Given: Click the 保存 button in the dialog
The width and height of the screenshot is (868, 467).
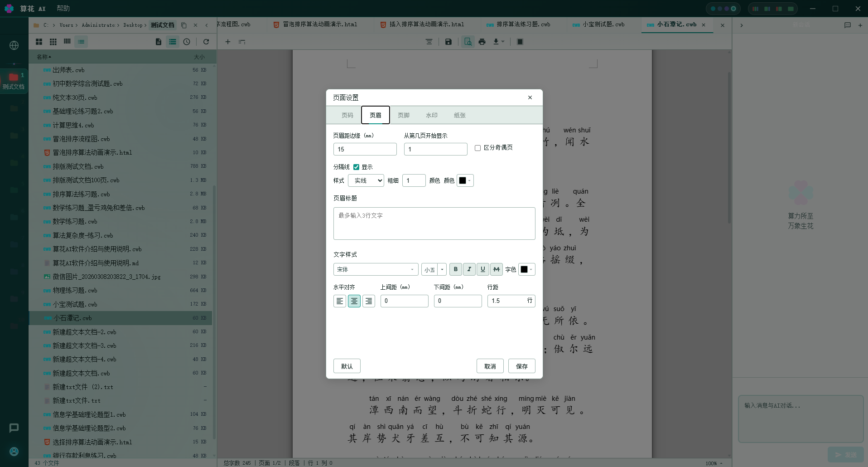Looking at the screenshot, I should 522,366.
